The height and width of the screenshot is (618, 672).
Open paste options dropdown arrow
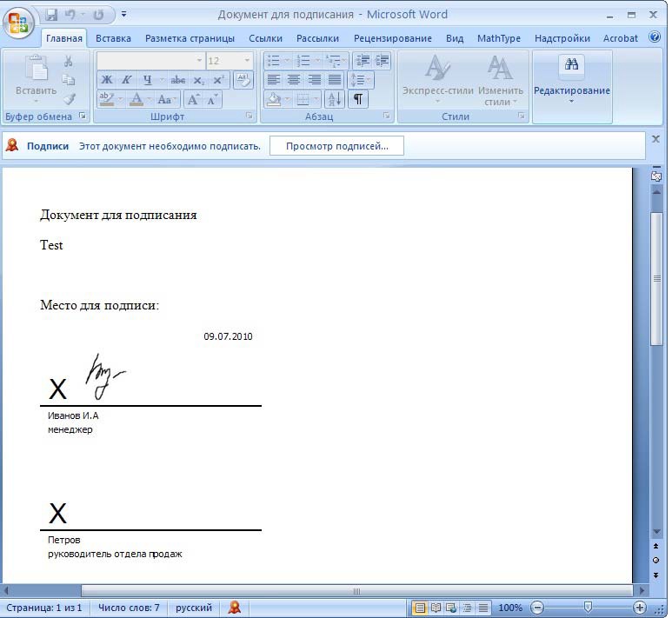(36, 102)
